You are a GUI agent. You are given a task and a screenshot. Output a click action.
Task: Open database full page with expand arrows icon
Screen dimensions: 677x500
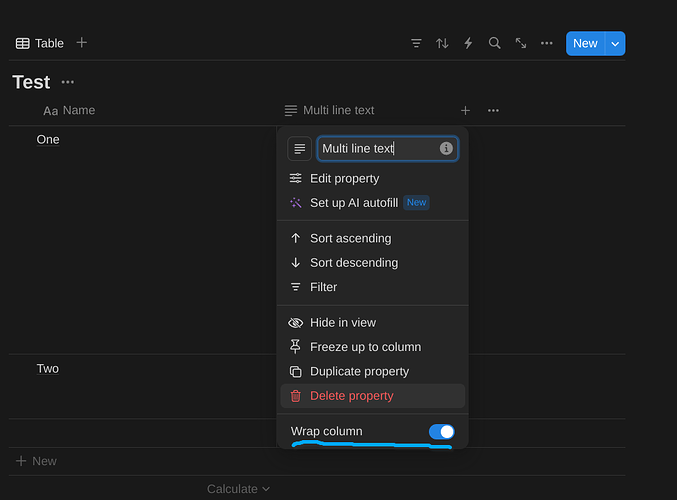(521, 43)
